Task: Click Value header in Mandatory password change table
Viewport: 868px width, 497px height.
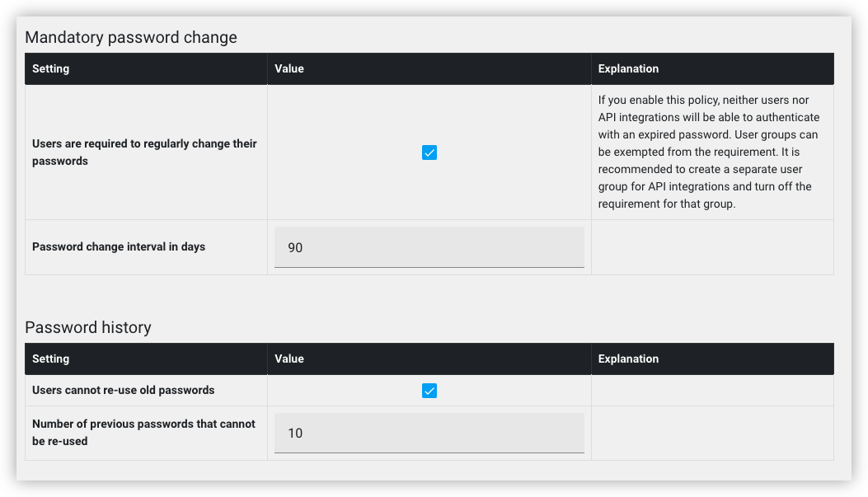Action: point(289,68)
